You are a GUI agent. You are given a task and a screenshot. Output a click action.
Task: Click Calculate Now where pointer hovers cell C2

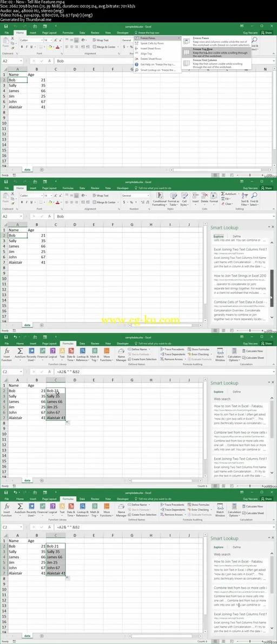tap(253, 352)
